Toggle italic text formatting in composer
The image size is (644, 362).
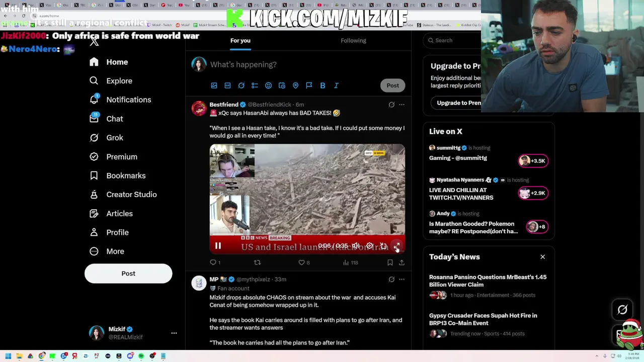(x=336, y=85)
